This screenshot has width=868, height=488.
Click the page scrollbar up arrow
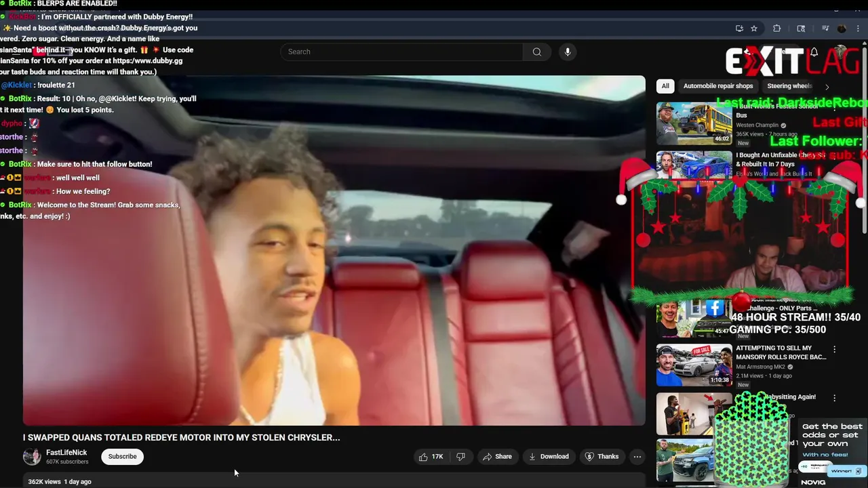(864, 45)
